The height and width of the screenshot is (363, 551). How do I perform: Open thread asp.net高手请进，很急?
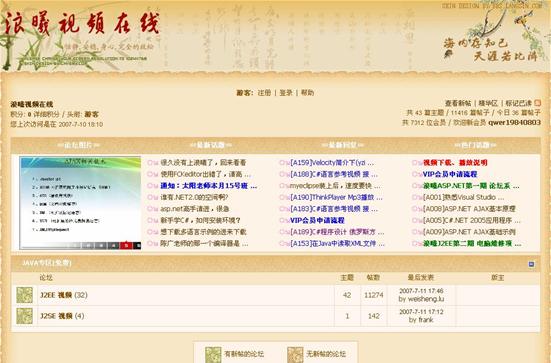point(195,209)
